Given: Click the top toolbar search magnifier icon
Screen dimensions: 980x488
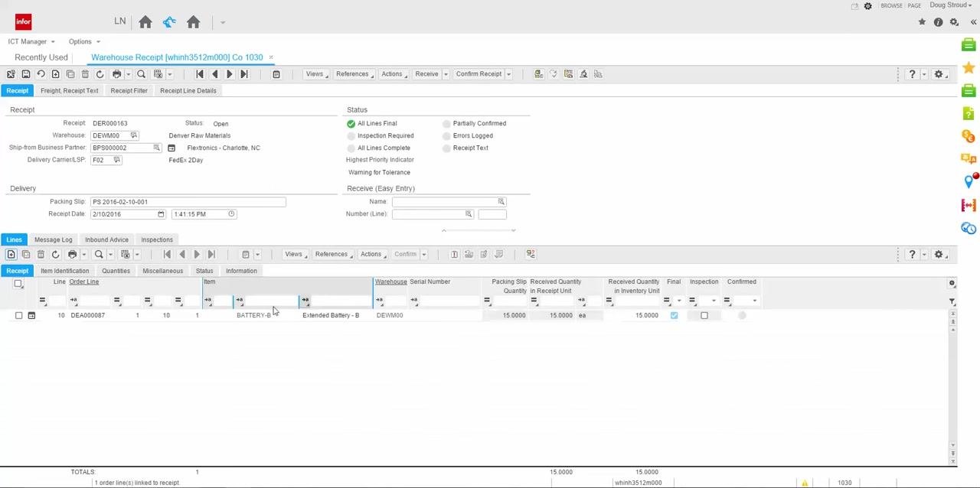Looking at the screenshot, I should point(141,74).
